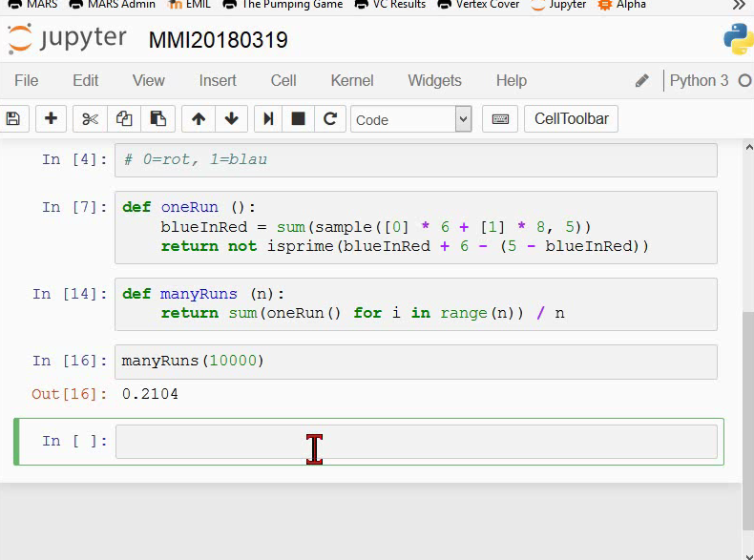
Task: Interrupt the kernel with the stop square
Action: pyautogui.click(x=299, y=118)
